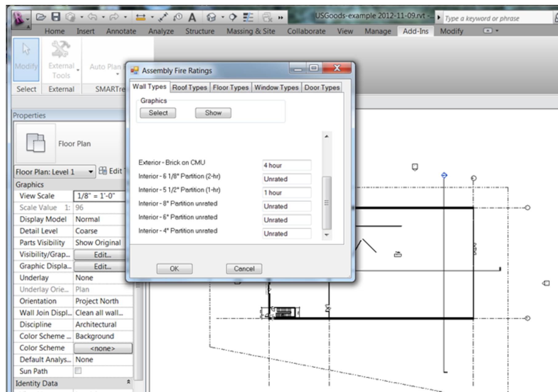
Task: Open the Manage ribbon tab
Action: (x=378, y=31)
